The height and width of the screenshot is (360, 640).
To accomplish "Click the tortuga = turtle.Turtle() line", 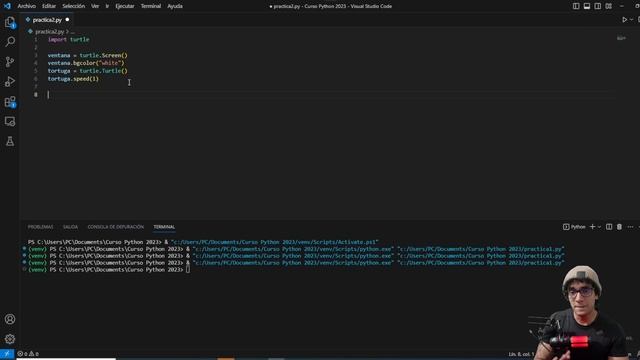I will point(87,71).
